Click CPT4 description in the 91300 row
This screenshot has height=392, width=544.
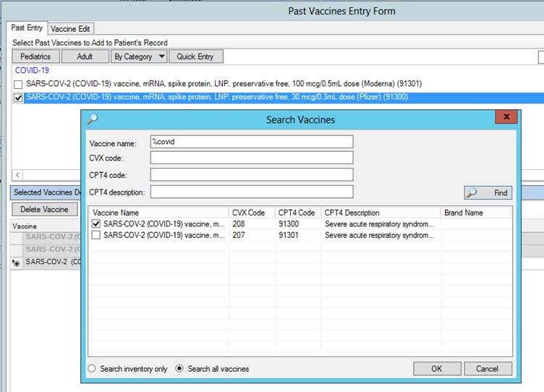pyautogui.click(x=380, y=224)
